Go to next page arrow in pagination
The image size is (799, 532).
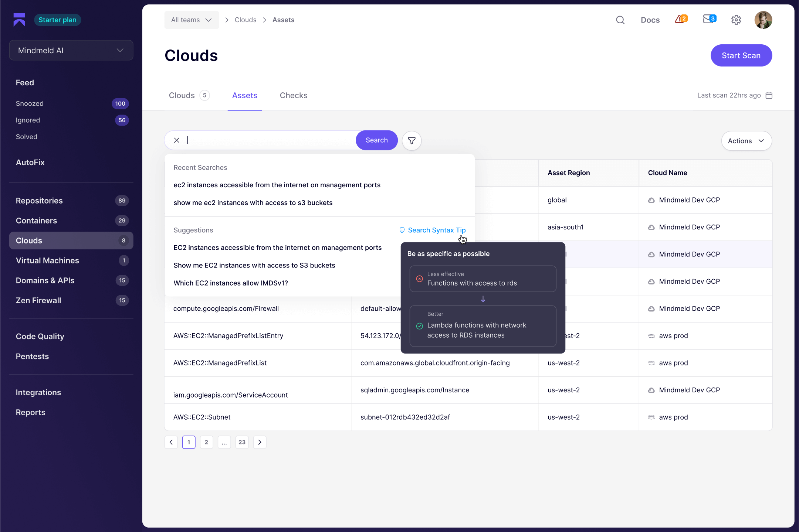260,442
